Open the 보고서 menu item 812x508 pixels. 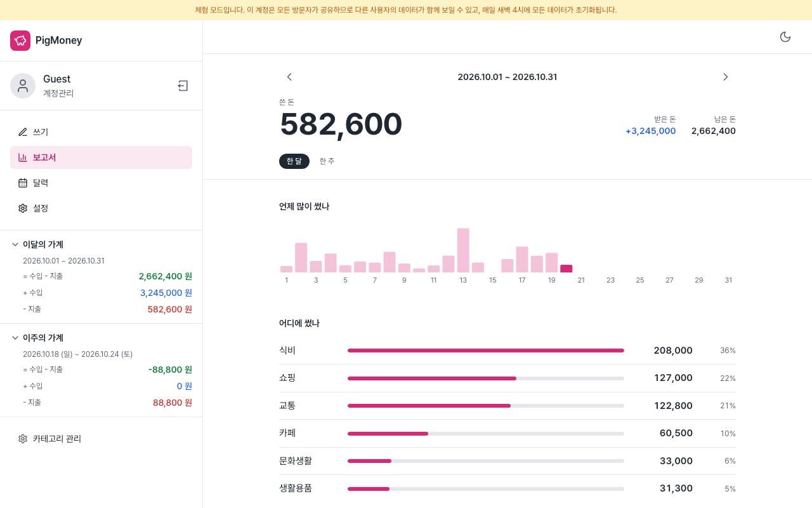(x=101, y=157)
